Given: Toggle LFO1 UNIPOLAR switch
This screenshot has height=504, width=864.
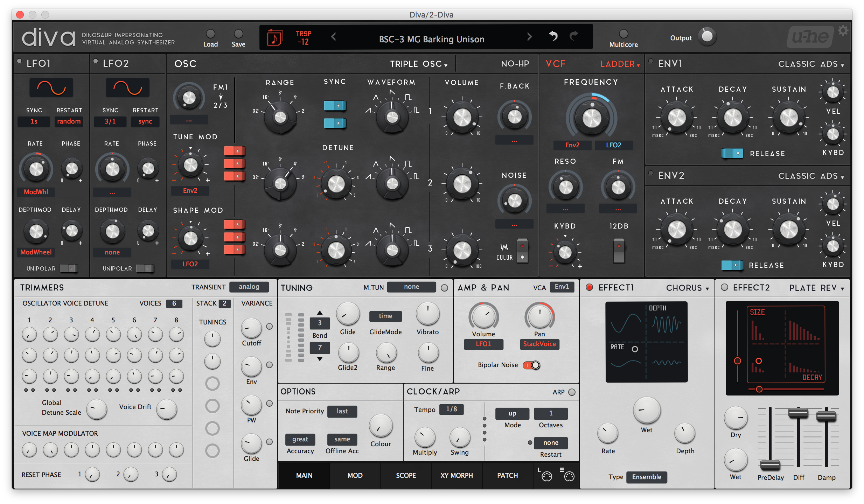Looking at the screenshot, I should 69,268.
